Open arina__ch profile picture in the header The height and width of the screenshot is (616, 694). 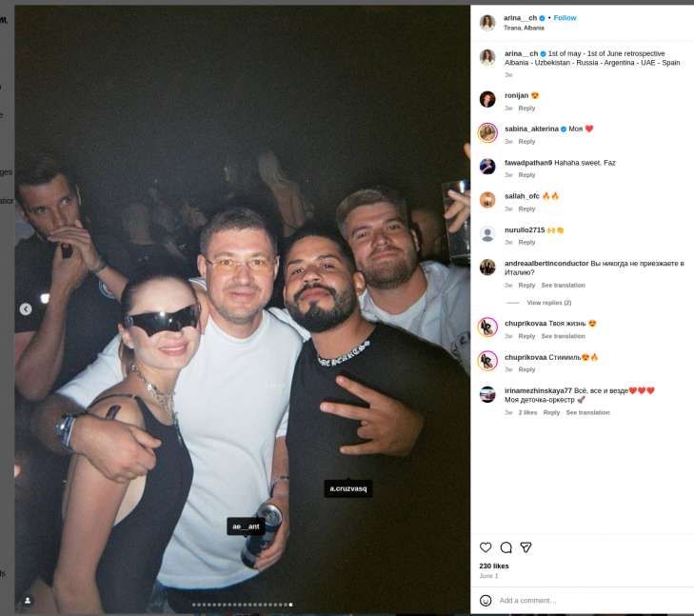click(487, 23)
